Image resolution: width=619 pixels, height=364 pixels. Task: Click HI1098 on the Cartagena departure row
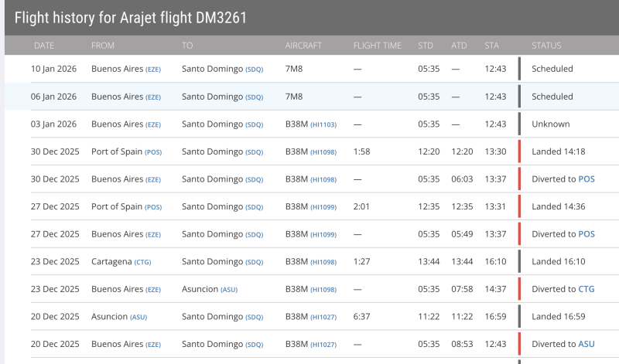[x=323, y=262]
